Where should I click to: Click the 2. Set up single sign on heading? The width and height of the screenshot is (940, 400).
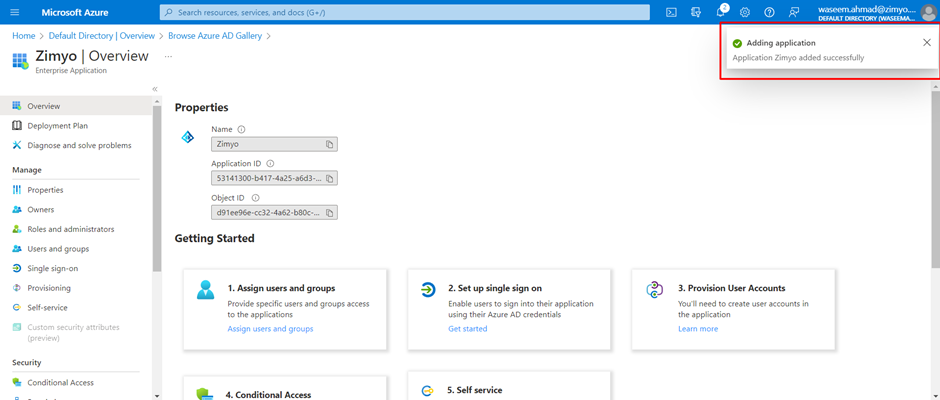[495, 288]
